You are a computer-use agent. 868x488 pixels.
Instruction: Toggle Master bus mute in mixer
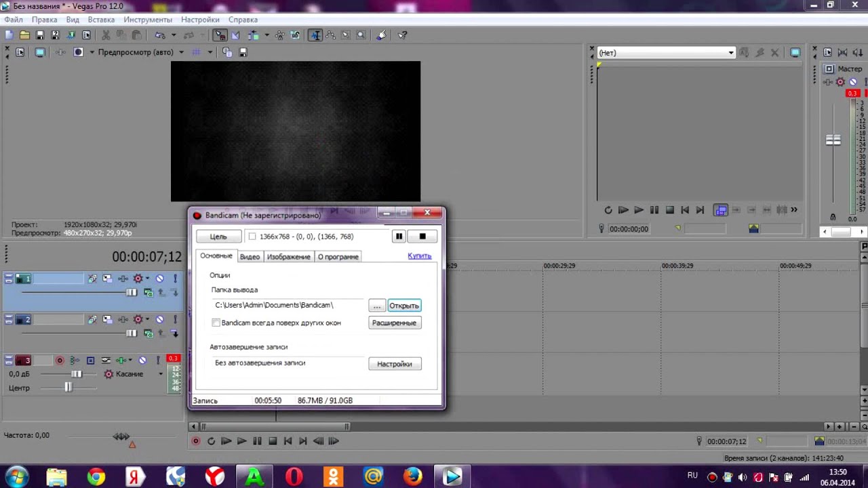click(852, 82)
